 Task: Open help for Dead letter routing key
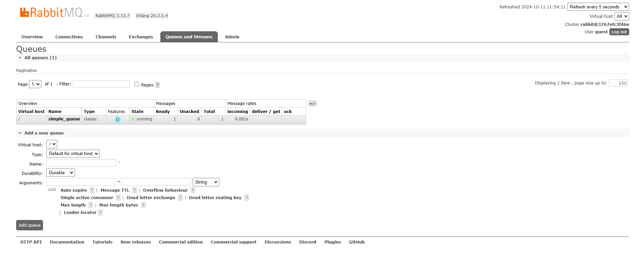(x=247, y=198)
